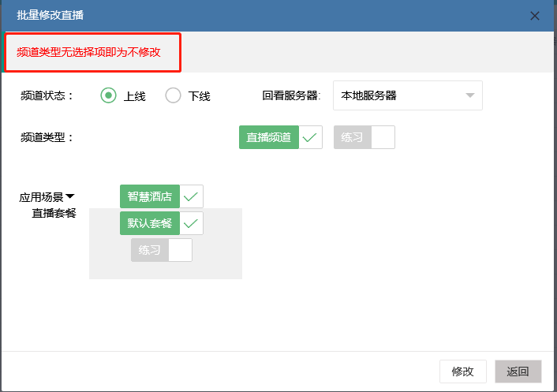Click the green 默认套餐 package tag

[x=150, y=223]
